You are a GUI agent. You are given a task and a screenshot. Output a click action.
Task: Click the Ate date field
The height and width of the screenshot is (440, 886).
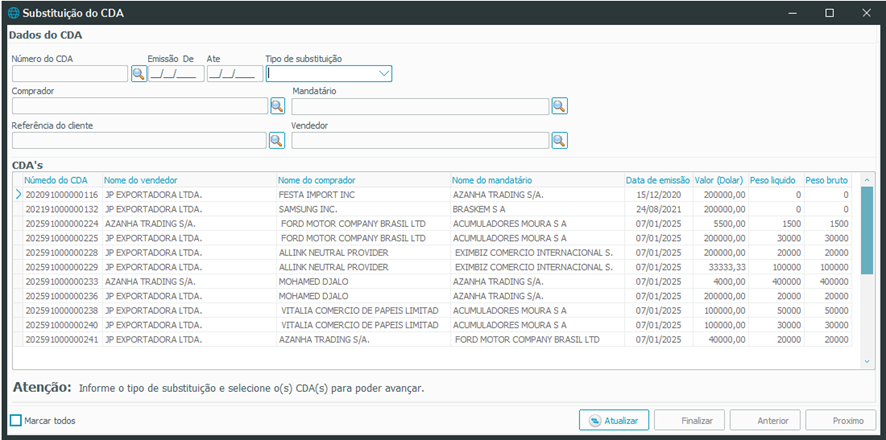(234, 73)
